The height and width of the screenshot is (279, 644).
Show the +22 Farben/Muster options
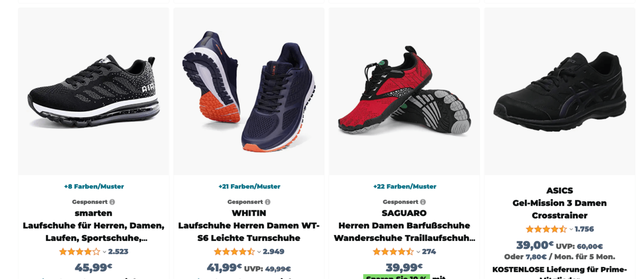click(x=405, y=186)
